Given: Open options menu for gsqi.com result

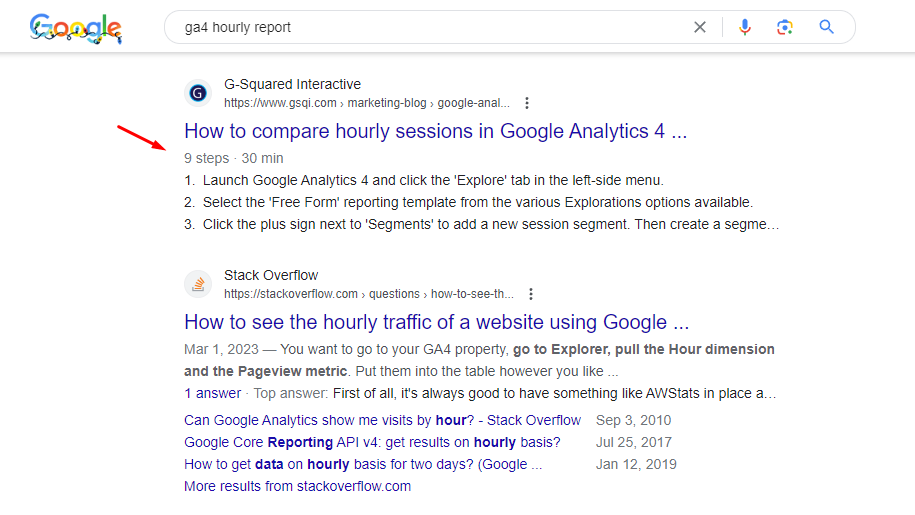Looking at the screenshot, I should click(x=527, y=103).
